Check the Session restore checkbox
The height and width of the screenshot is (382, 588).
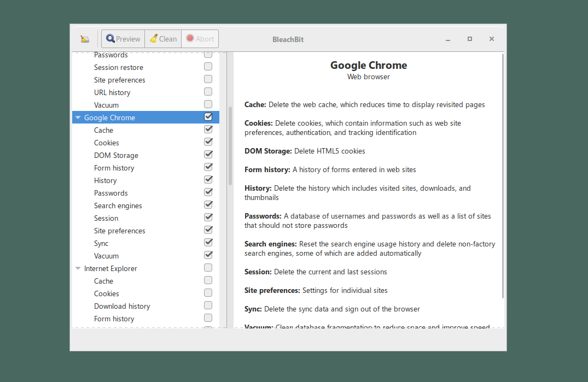click(208, 67)
